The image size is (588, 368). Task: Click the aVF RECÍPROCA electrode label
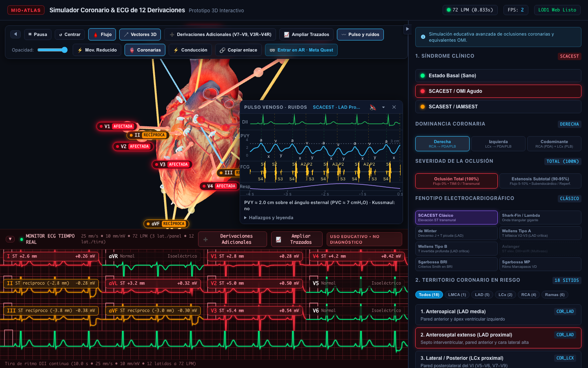click(166, 224)
